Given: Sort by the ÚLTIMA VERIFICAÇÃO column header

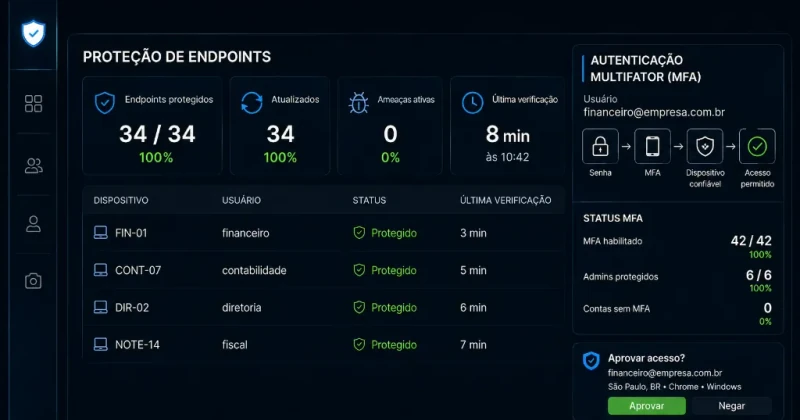Looking at the screenshot, I should (506, 201).
